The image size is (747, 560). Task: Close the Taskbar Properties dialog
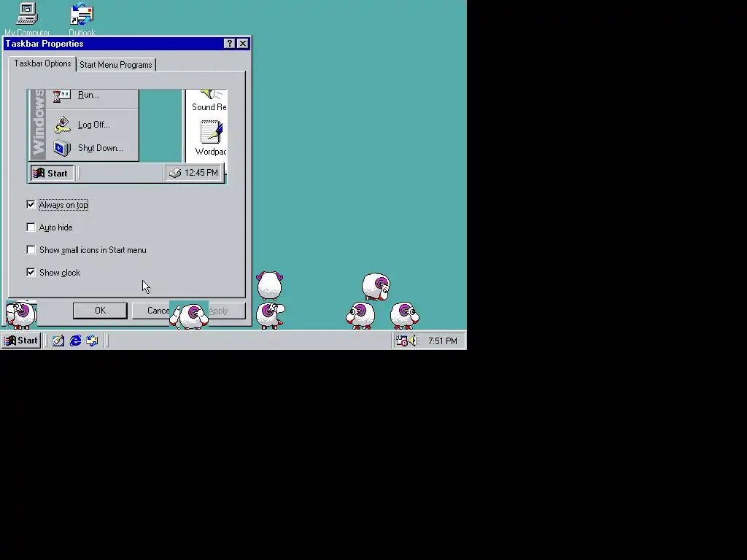click(242, 43)
